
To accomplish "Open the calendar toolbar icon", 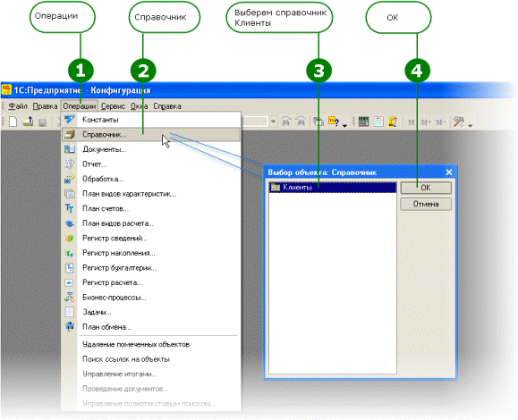I will pos(378,122).
